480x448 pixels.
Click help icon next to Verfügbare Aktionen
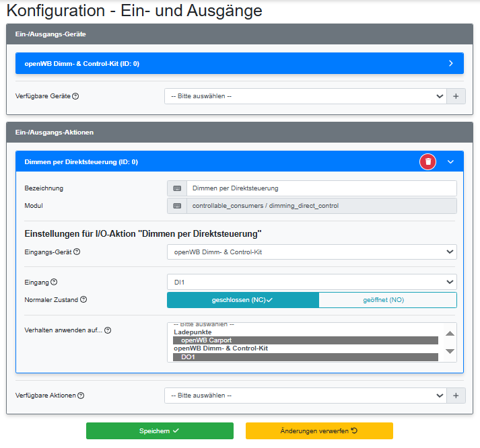click(x=81, y=396)
